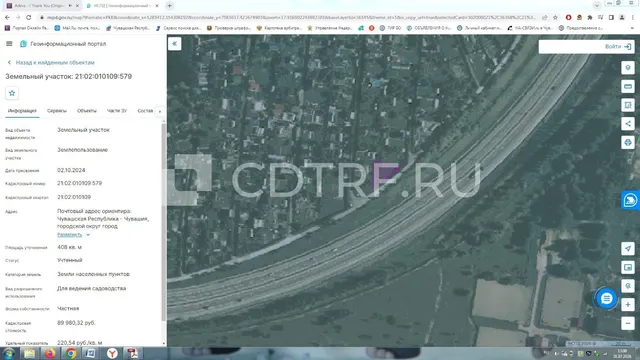Click the chevron next to Развернуть
The height and width of the screenshot is (360, 640).
coord(88,235)
